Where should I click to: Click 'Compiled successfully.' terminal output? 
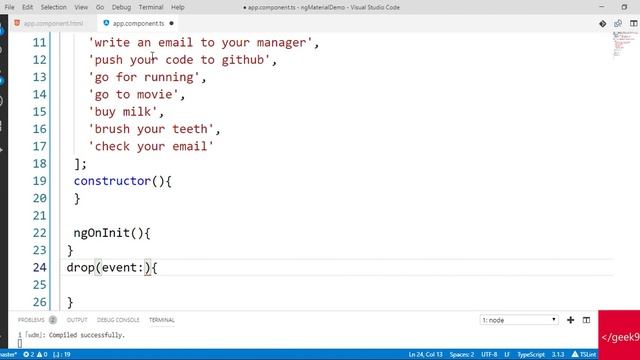click(87, 335)
